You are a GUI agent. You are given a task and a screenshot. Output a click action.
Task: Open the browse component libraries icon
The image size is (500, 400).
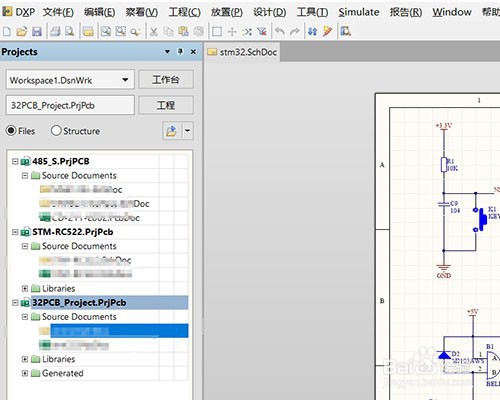345,32
